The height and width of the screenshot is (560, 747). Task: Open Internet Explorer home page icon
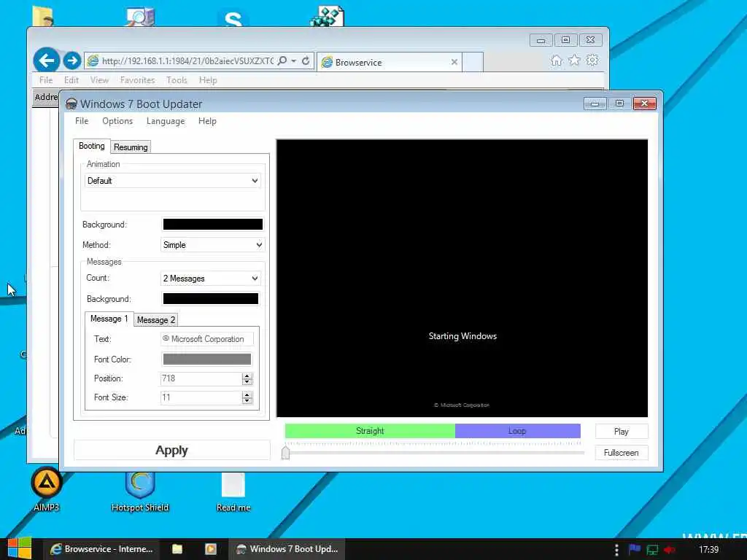[x=556, y=61]
